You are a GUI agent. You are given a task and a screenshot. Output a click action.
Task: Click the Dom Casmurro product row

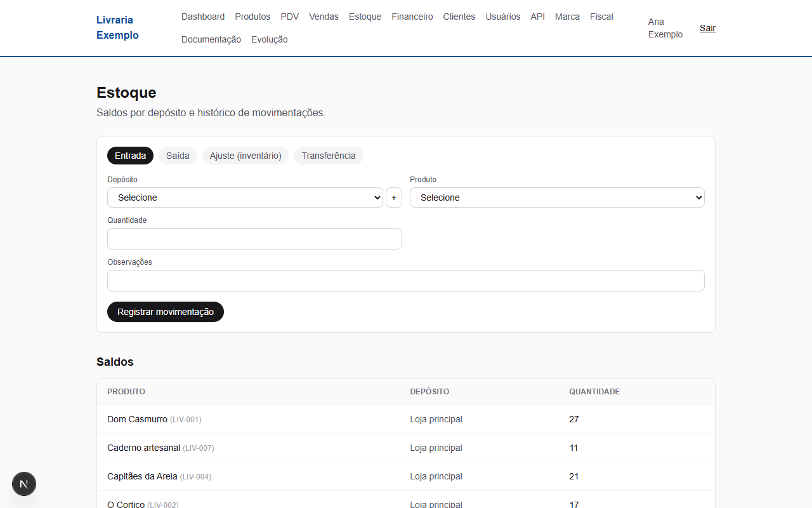(x=406, y=419)
